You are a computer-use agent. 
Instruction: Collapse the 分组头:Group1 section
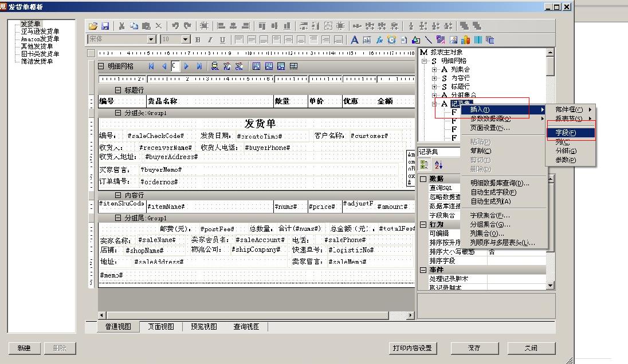118,113
